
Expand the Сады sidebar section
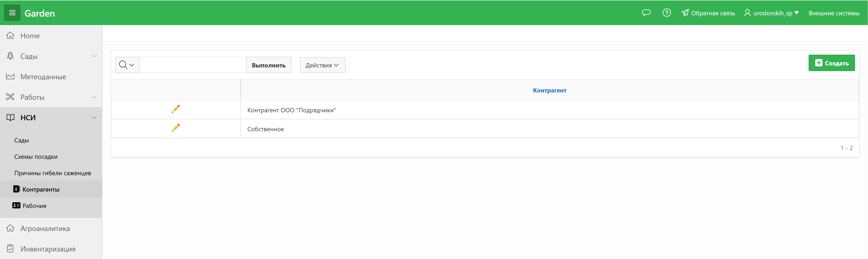point(94,56)
